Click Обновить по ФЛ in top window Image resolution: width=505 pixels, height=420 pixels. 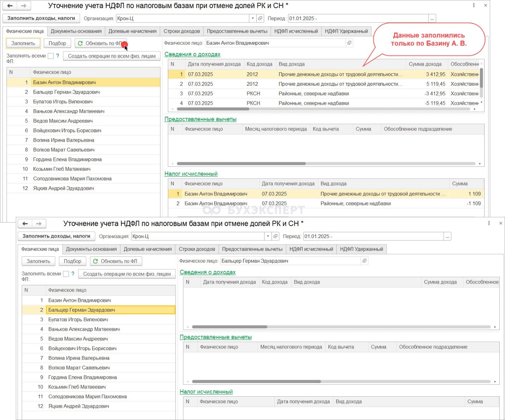[101, 43]
